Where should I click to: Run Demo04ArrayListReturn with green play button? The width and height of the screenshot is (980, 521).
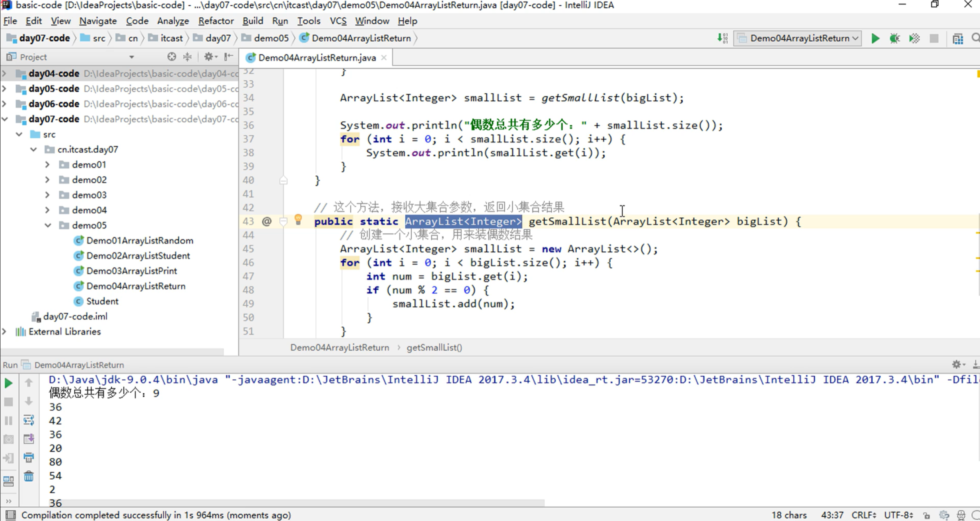[875, 38]
